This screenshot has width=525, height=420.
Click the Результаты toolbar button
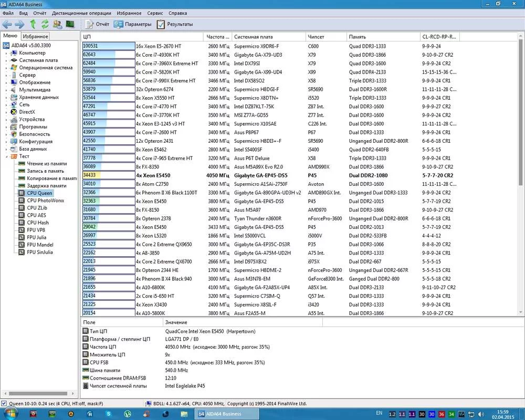175,24
